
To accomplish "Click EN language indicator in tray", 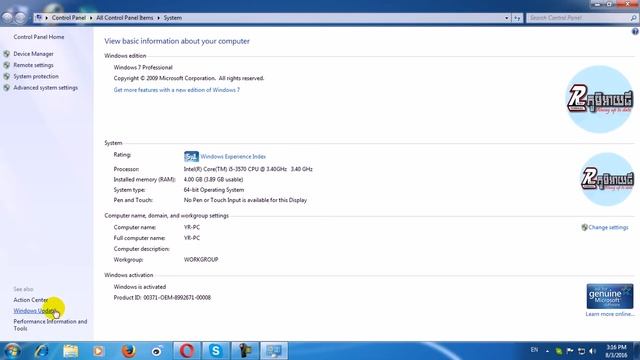I will click(534, 350).
